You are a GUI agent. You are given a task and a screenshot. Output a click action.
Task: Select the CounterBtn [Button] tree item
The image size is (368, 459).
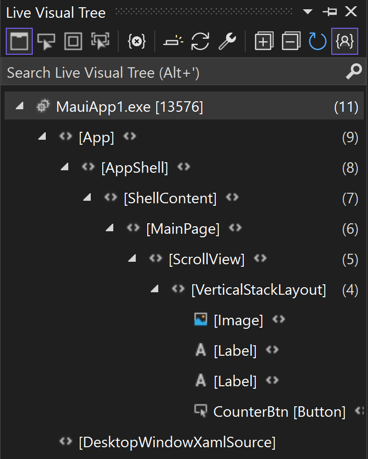click(x=279, y=412)
